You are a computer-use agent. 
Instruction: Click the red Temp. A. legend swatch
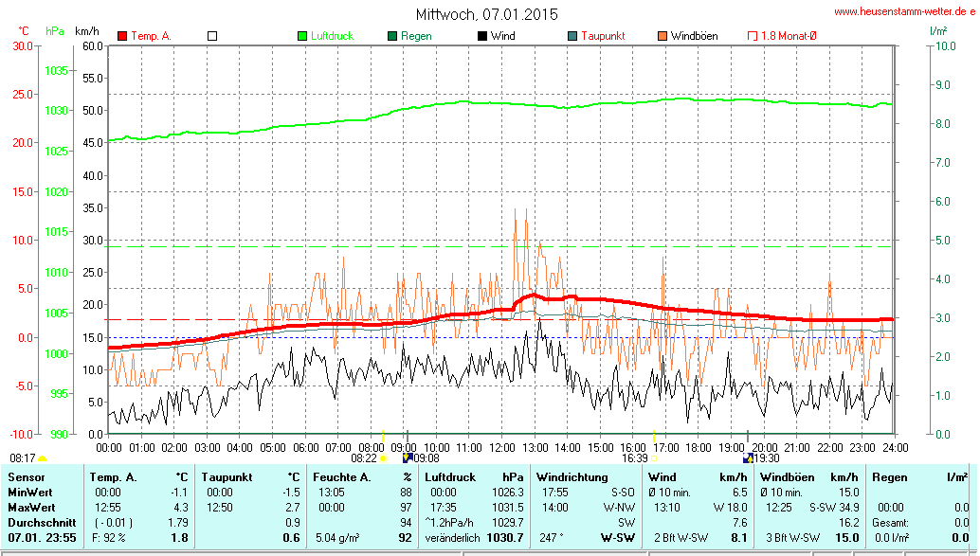pyautogui.click(x=122, y=36)
